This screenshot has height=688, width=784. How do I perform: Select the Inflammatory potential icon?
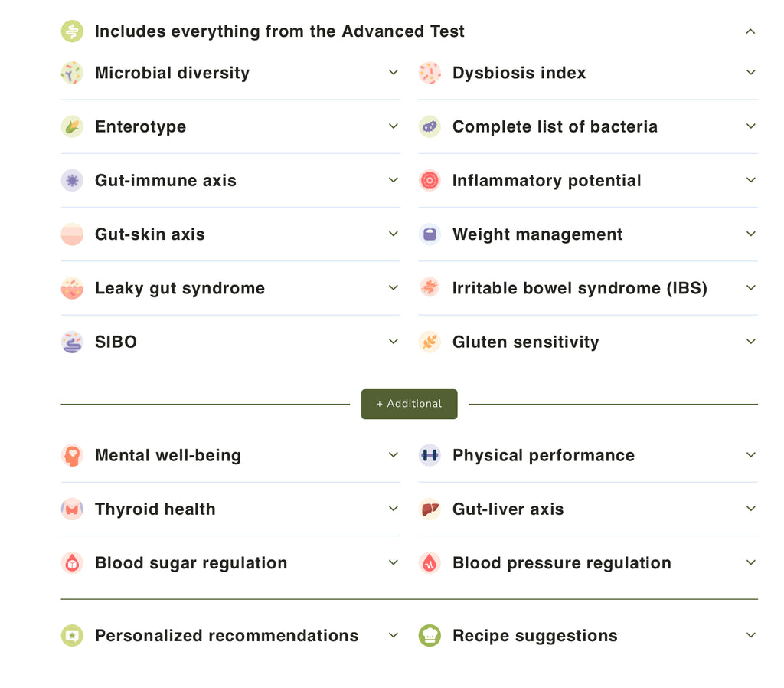click(x=430, y=180)
